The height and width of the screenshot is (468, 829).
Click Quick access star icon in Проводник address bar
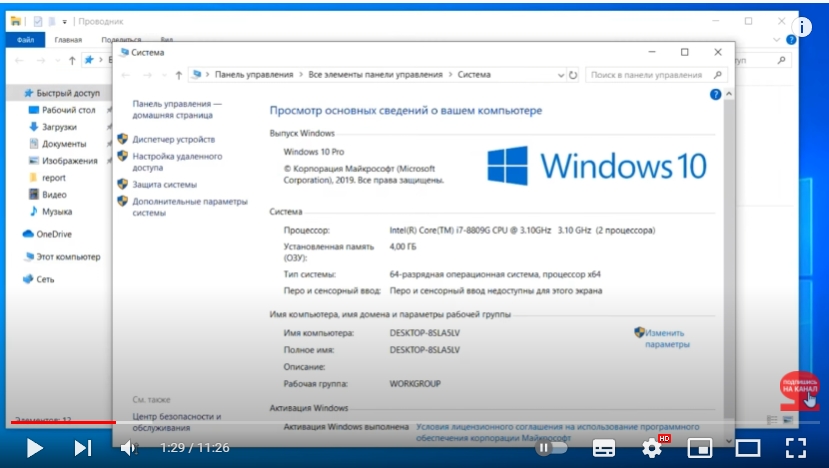point(89,60)
